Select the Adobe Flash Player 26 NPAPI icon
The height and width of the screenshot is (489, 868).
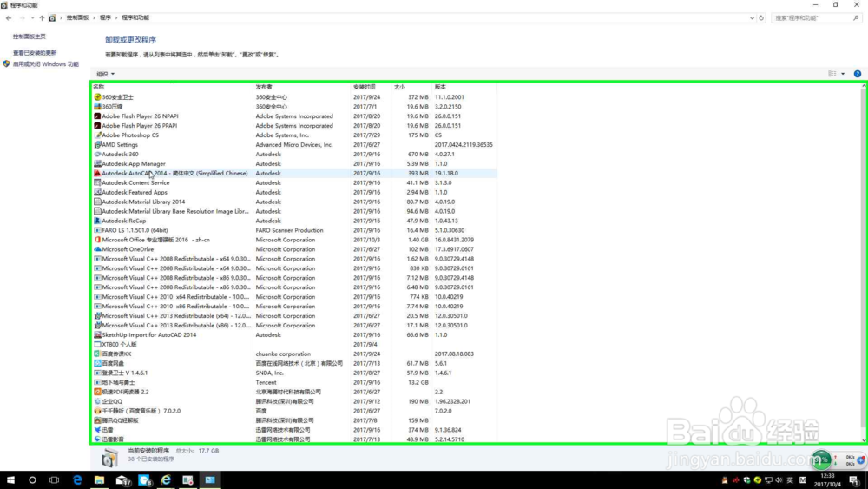point(97,116)
